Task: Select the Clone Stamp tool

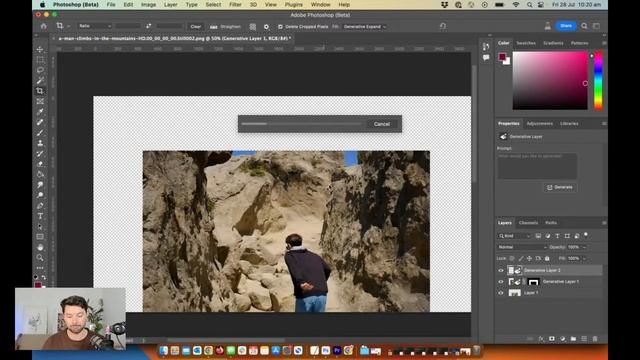Action: pyautogui.click(x=40, y=143)
